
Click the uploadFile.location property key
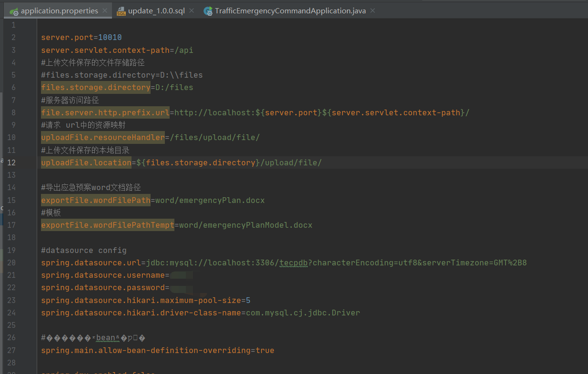click(x=86, y=162)
